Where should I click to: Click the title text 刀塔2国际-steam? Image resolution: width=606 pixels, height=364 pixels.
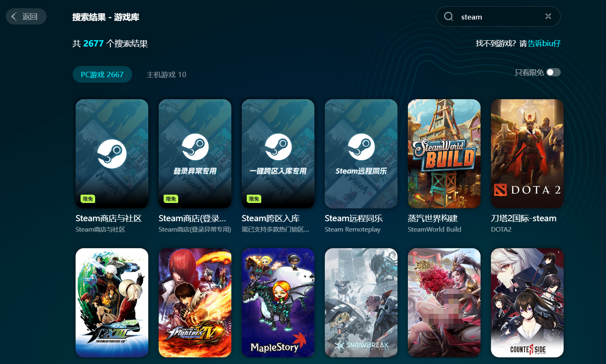point(524,218)
